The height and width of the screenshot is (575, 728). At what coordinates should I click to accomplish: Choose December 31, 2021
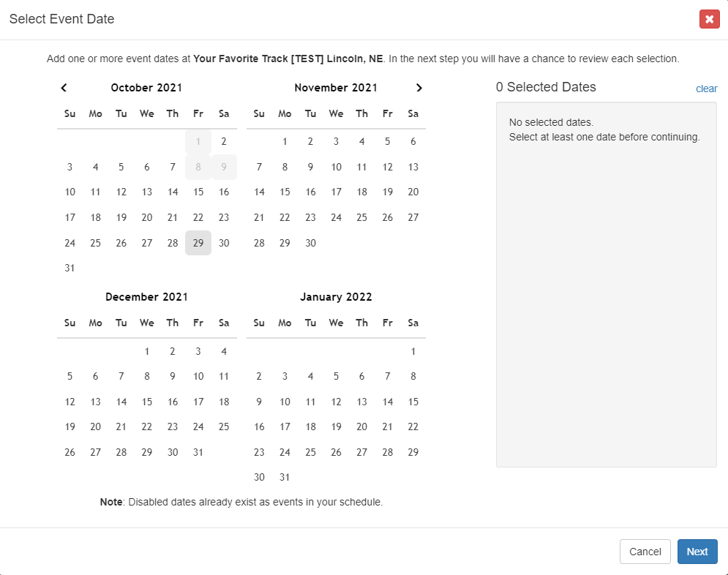pyautogui.click(x=198, y=452)
